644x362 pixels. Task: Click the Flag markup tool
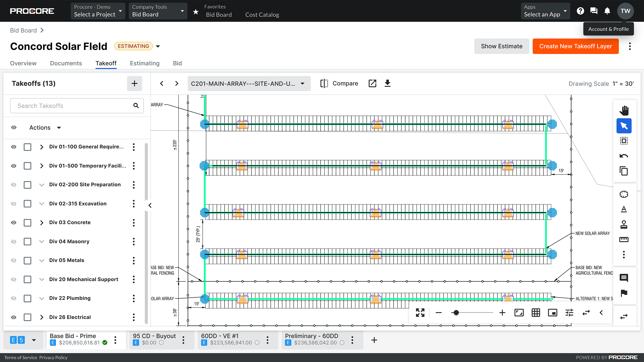point(624,293)
